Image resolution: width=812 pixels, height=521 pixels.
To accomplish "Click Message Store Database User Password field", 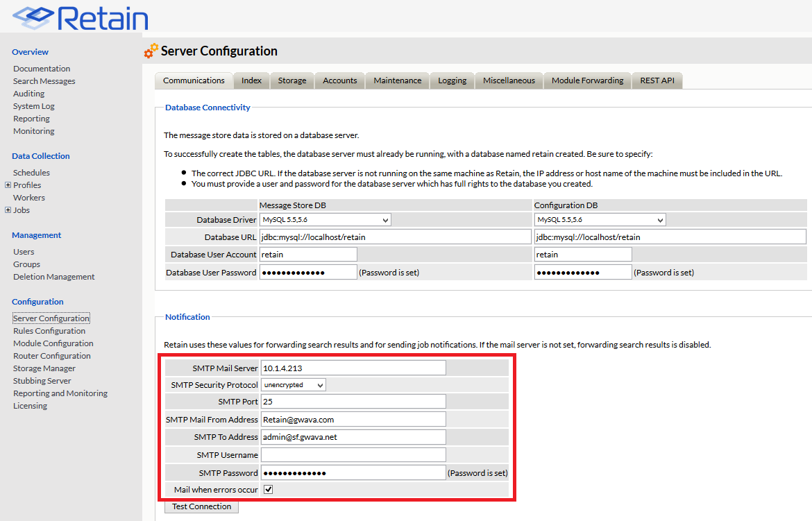I will pos(308,272).
